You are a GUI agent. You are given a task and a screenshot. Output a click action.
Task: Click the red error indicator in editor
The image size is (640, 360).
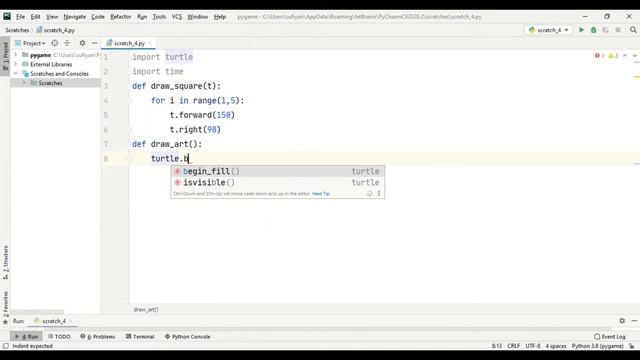pos(599,56)
